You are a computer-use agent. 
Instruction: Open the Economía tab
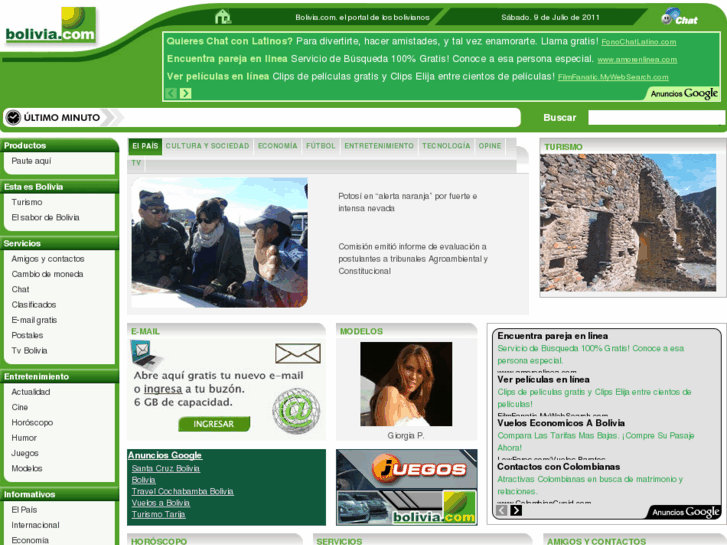(277, 146)
